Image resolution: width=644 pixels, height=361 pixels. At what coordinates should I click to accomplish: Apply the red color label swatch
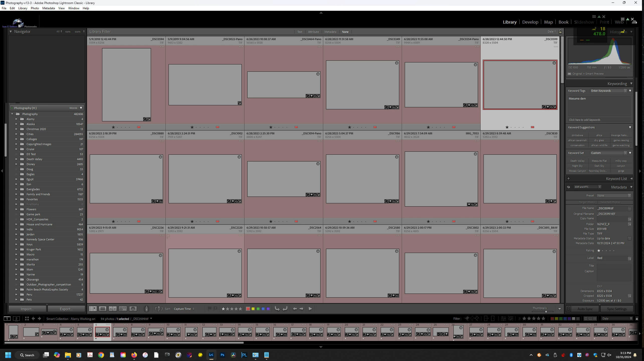[248, 309]
